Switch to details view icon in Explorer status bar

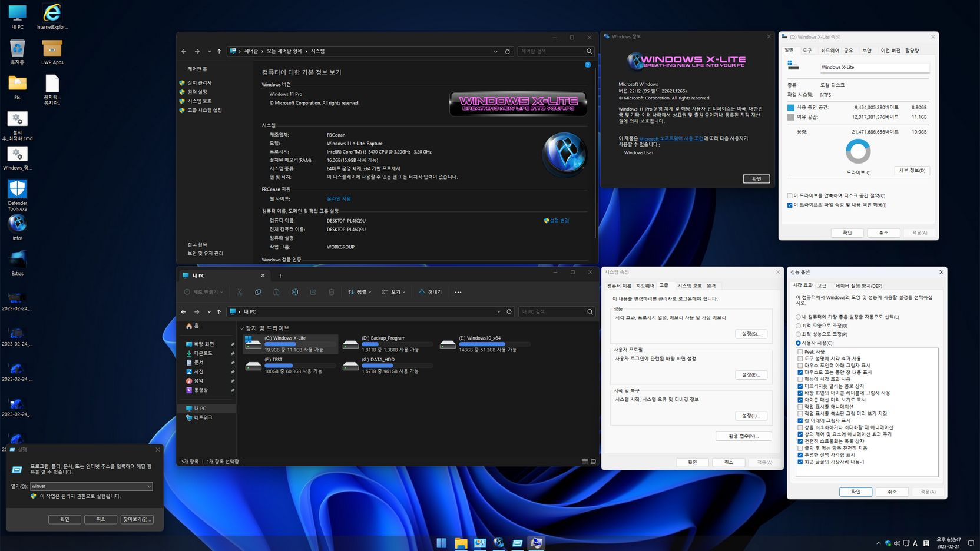(585, 462)
